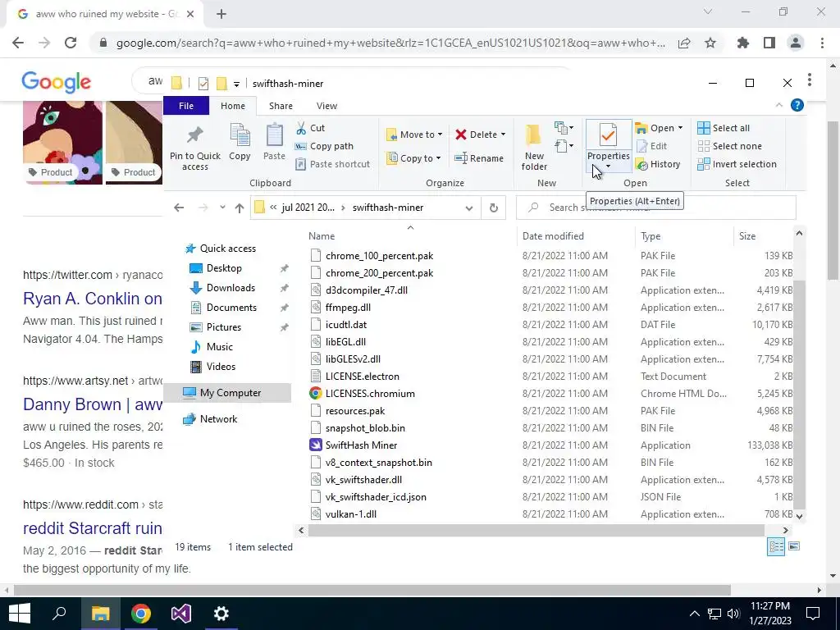Select My Computer in navigation pane

pos(227,393)
